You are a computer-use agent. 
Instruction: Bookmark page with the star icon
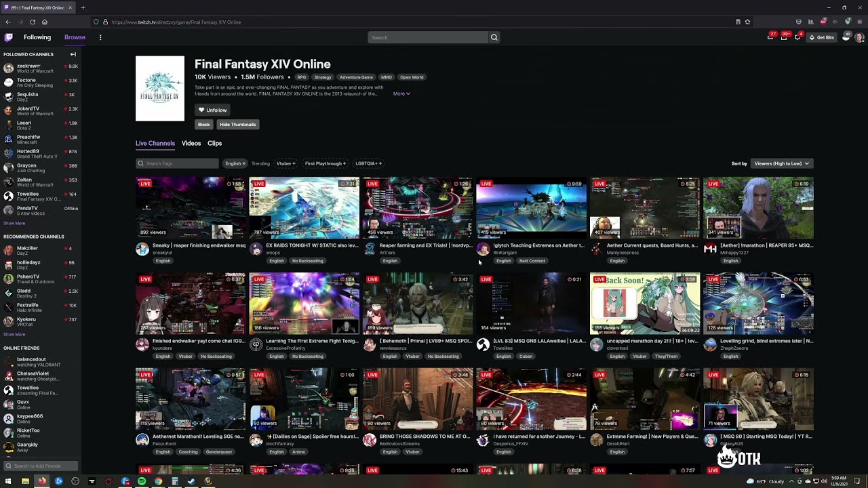click(747, 22)
